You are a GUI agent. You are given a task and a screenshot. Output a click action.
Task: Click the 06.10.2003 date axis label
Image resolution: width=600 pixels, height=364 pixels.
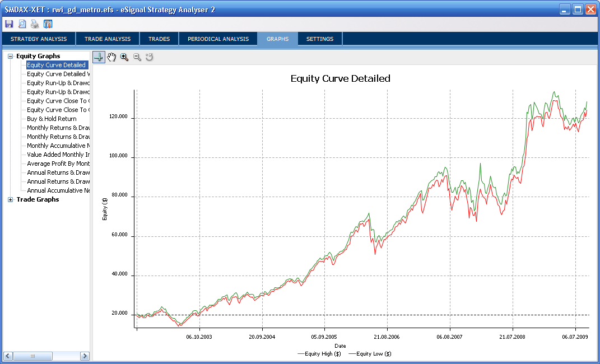click(x=199, y=337)
